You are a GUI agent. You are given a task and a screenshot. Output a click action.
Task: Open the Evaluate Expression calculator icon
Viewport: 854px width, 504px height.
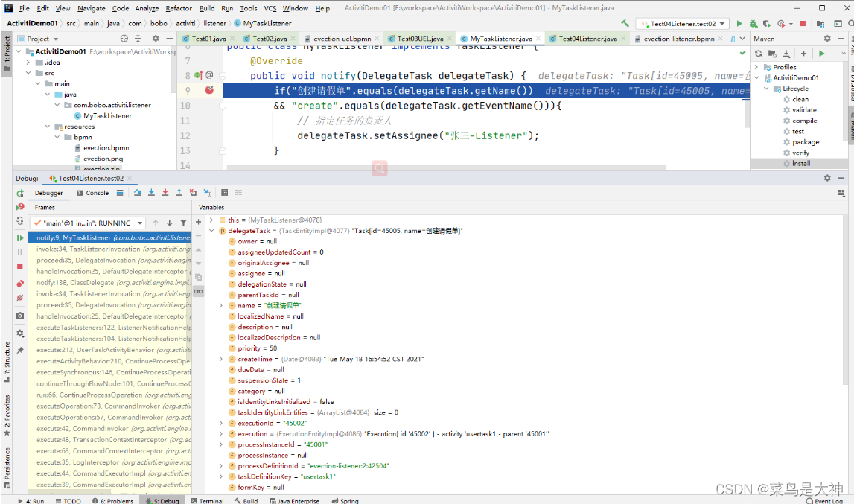224,193
